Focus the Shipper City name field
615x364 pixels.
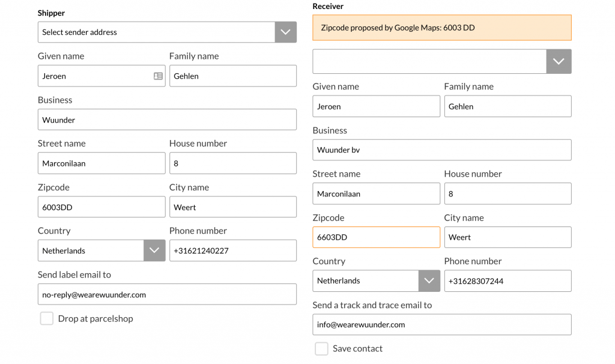point(233,207)
